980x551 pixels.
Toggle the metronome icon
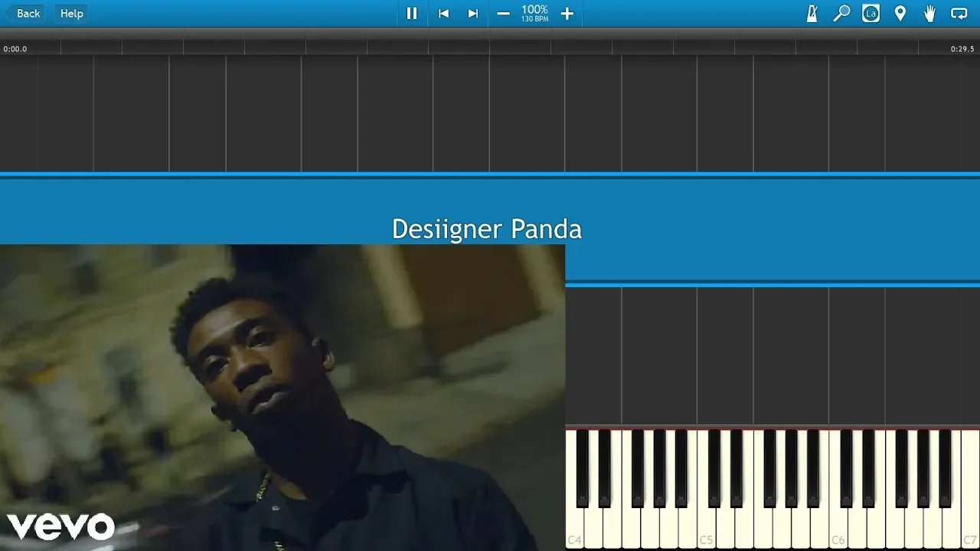[812, 13]
